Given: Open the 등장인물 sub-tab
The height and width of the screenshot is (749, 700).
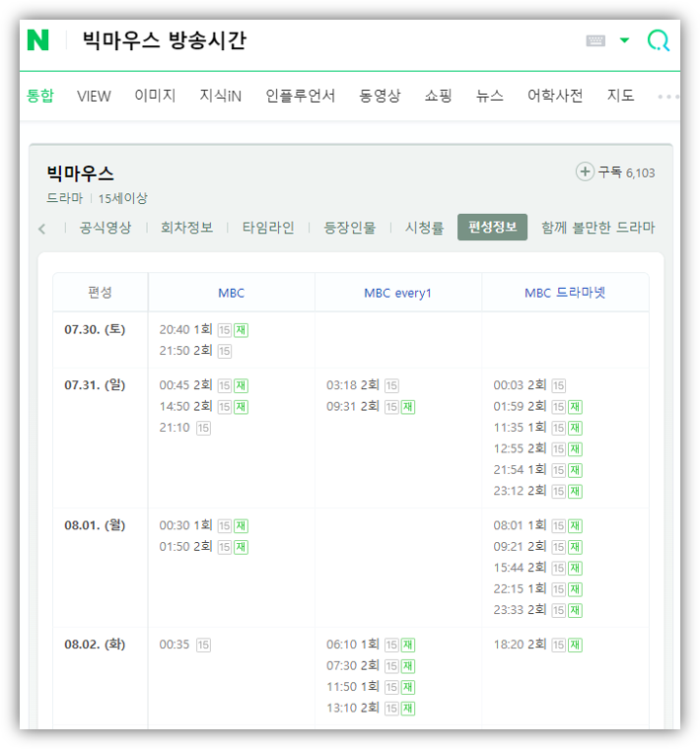Looking at the screenshot, I should (350, 228).
